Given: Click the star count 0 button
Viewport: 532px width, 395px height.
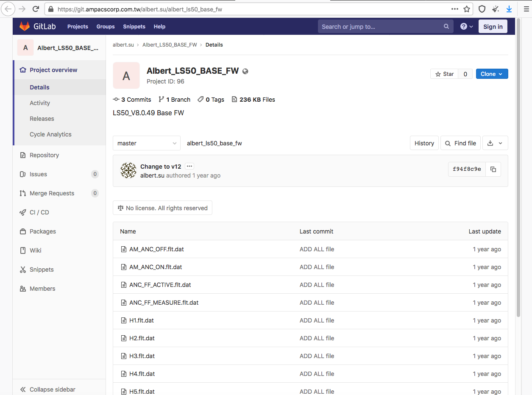Looking at the screenshot, I should [x=465, y=74].
